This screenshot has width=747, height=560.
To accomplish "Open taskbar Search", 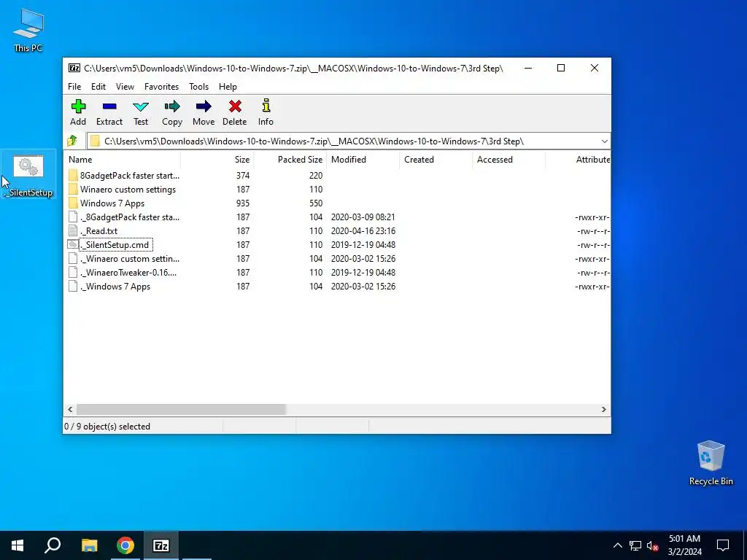I will click(x=53, y=545).
